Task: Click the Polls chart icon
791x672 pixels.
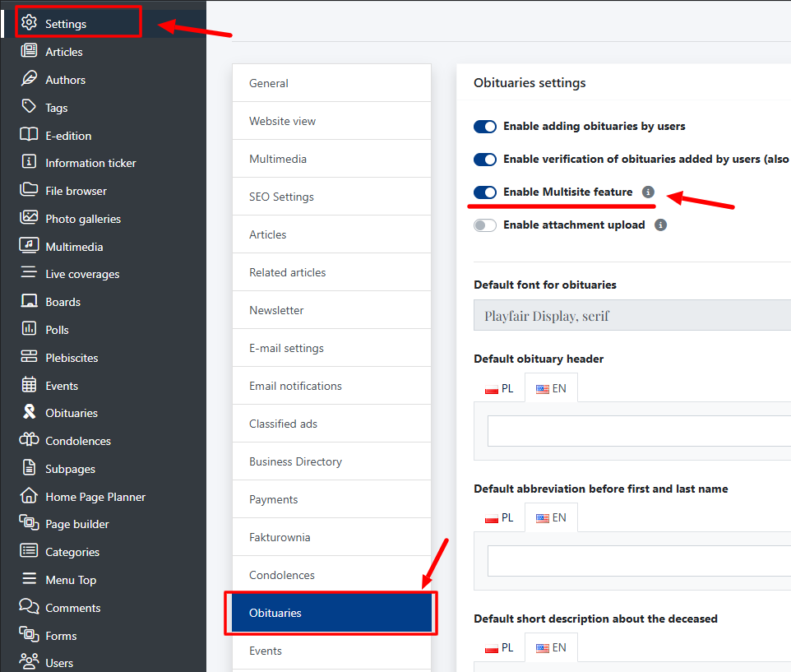Action: [x=29, y=328]
